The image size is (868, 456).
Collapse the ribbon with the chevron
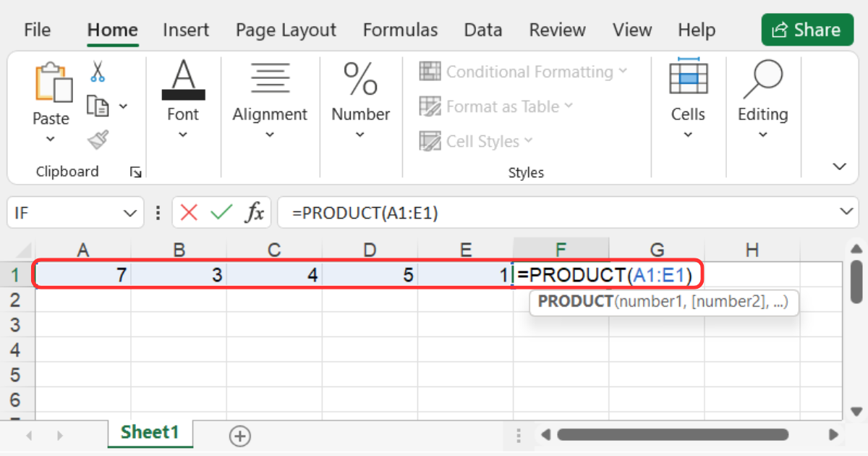(x=839, y=166)
